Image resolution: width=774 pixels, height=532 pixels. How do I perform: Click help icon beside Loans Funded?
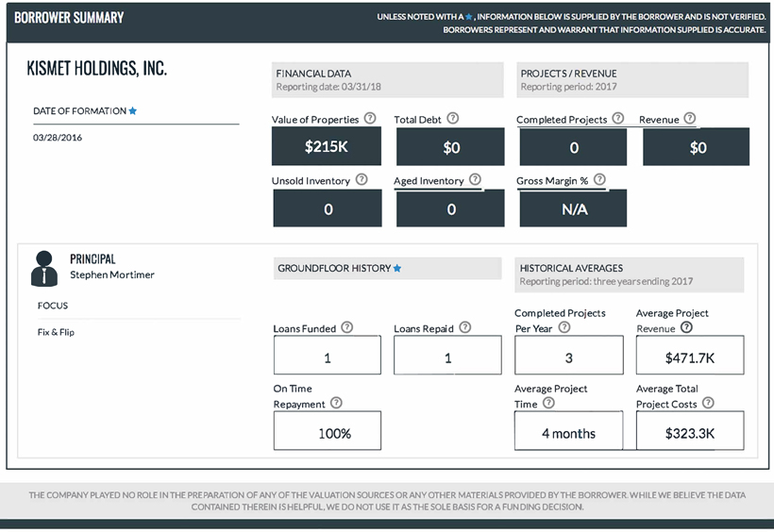(x=346, y=328)
